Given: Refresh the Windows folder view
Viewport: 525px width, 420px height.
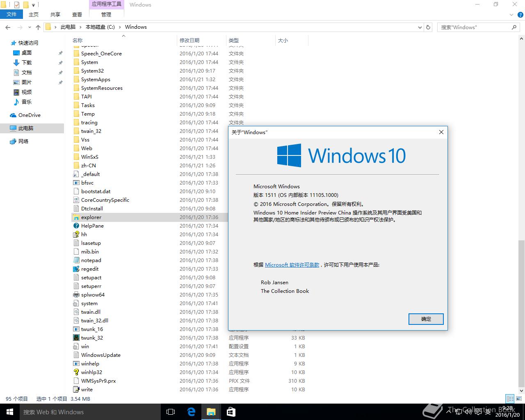Looking at the screenshot, I should [428, 27].
